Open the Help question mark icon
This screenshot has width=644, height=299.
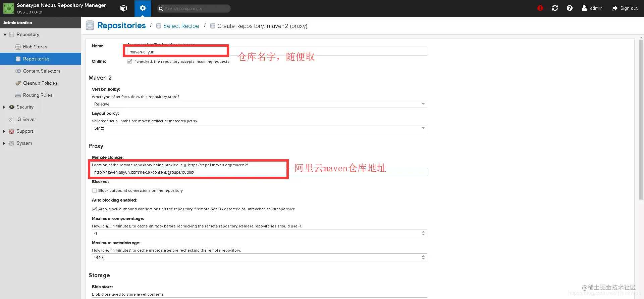coord(570,8)
